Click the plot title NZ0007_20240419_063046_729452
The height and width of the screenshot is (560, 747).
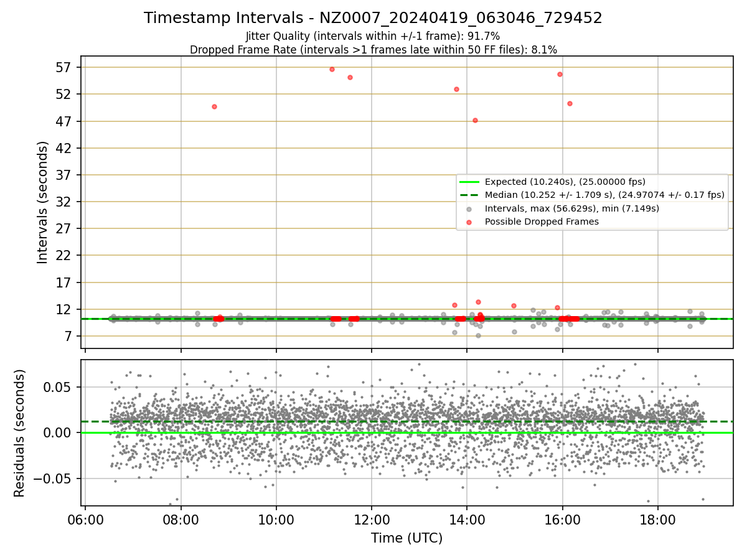pos(373,18)
